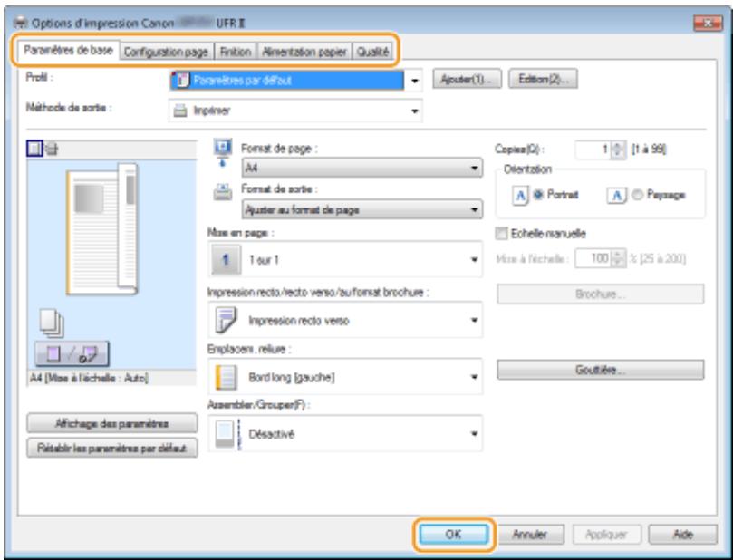Expand the Format de page dropdown
The height and width of the screenshot is (560, 733).
pyautogui.click(x=362, y=168)
